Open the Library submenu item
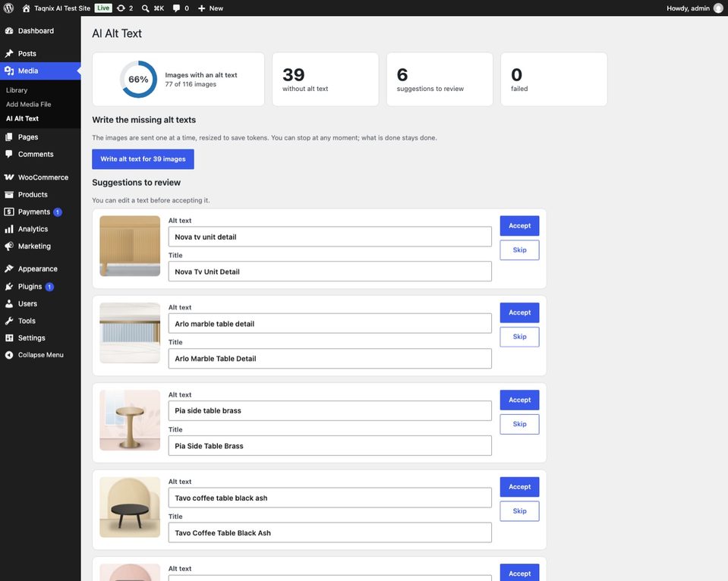The width and height of the screenshot is (728, 581). [x=17, y=90]
